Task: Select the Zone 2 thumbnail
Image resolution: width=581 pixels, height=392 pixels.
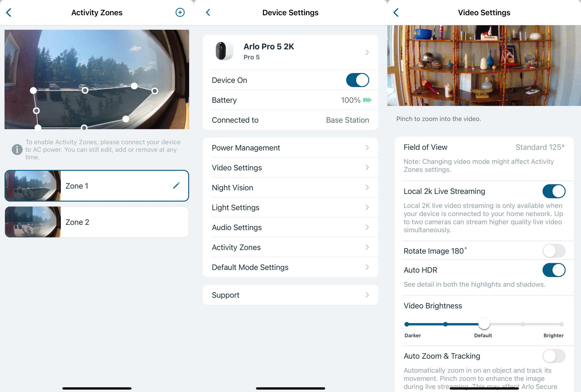Action: tap(33, 222)
